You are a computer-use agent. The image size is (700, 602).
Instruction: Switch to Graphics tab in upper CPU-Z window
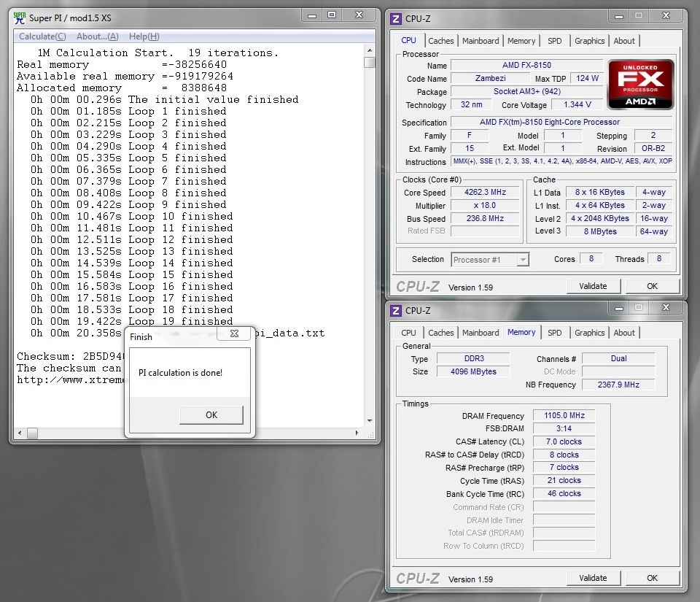[x=589, y=41]
